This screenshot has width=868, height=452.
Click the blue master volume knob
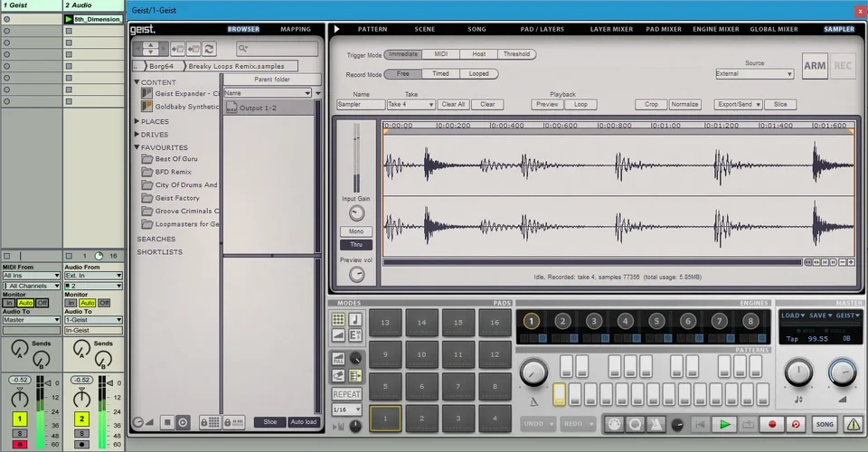click(842, 372)
